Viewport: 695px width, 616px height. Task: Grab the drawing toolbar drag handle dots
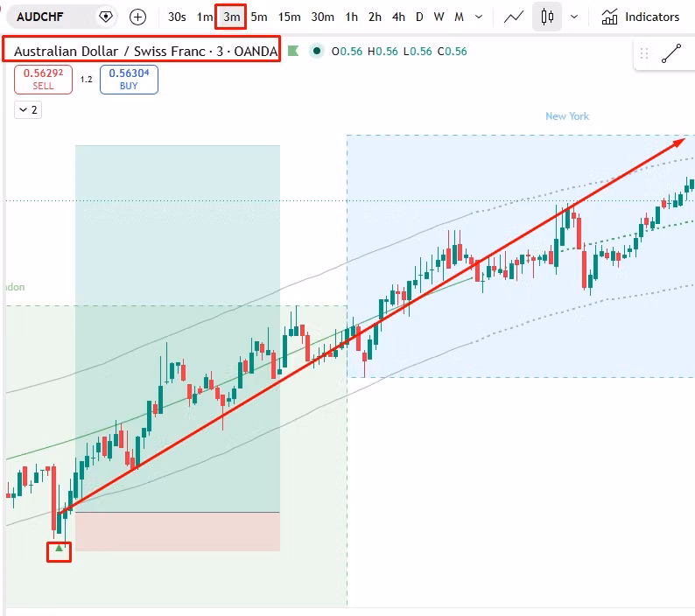[x=644, y=53]
